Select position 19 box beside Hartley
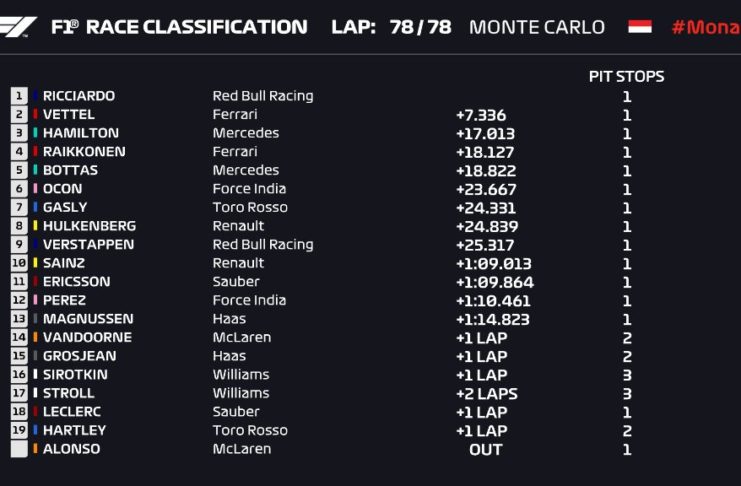The height and width of the screenshot is (486, 741). click(19, 430)
